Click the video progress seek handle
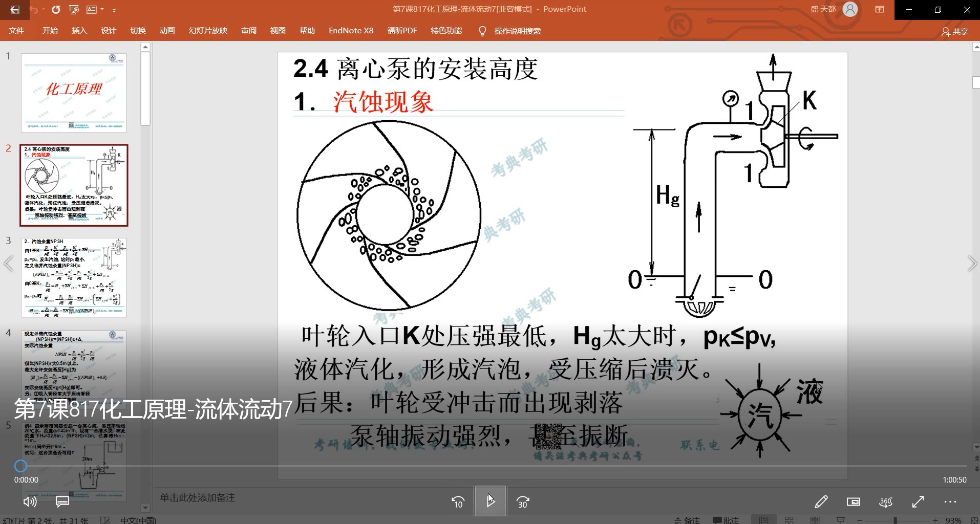Screen dimensions: 980x524 tap(20, 466)
